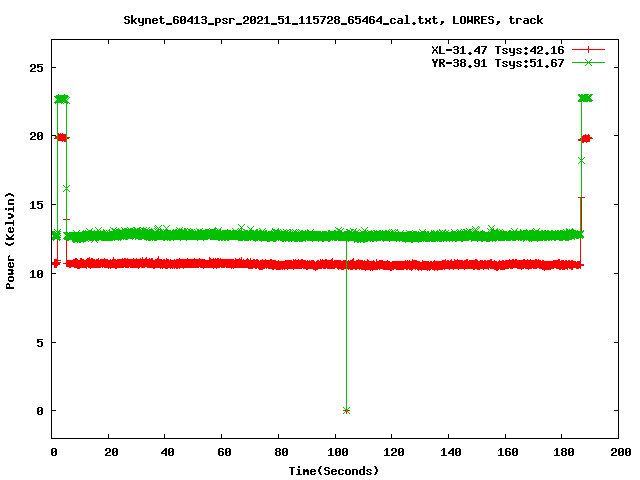Click the plot title containing Skynet_60413_psr_2021_51_115728_65464_cal.txt
The height and width of the screenshot is (480, 640).
tap(333, 20)
